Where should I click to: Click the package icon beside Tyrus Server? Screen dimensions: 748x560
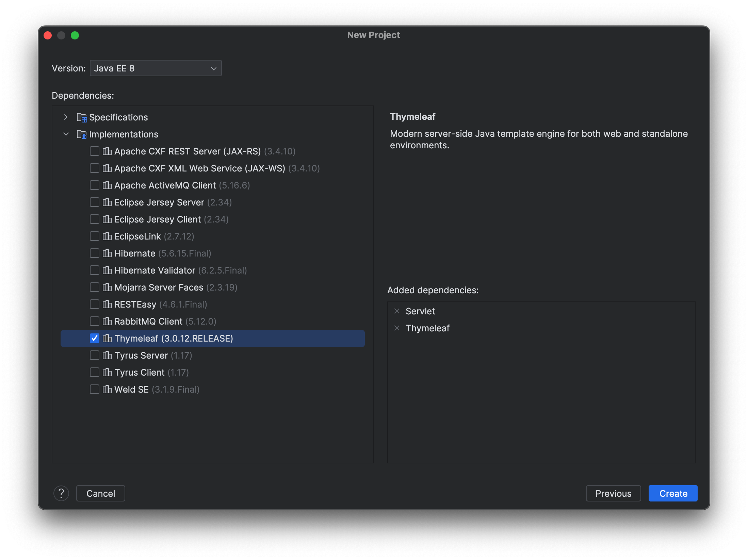tap(107, 355)
